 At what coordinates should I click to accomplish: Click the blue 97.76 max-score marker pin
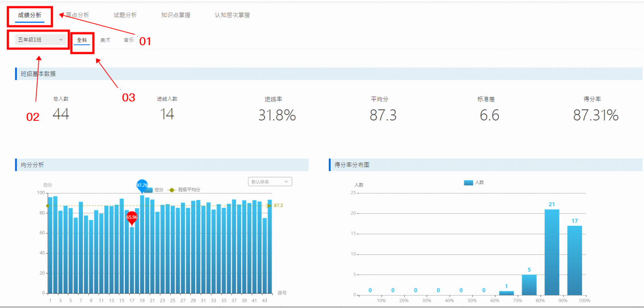click(x=142, y=185)
